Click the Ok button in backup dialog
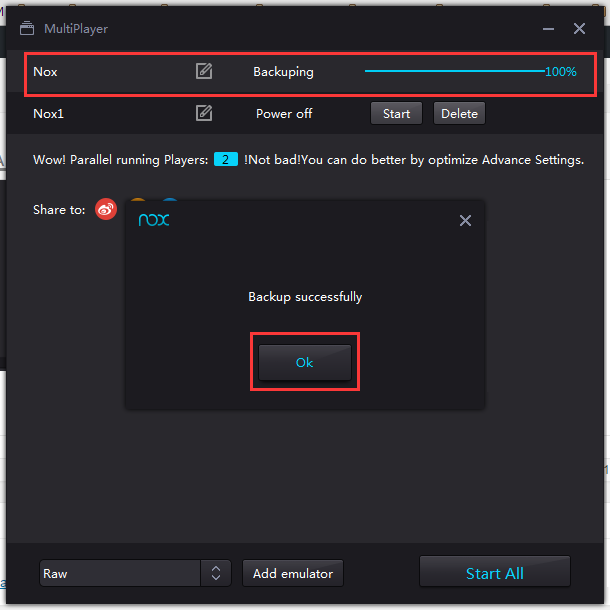610x610 pixels. (305, 362)
